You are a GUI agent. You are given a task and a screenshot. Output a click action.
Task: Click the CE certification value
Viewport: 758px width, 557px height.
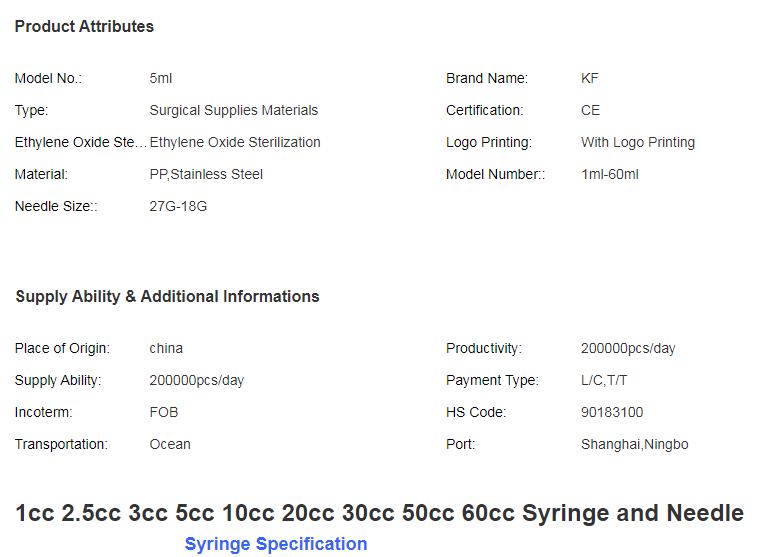(x=590, y=110)
